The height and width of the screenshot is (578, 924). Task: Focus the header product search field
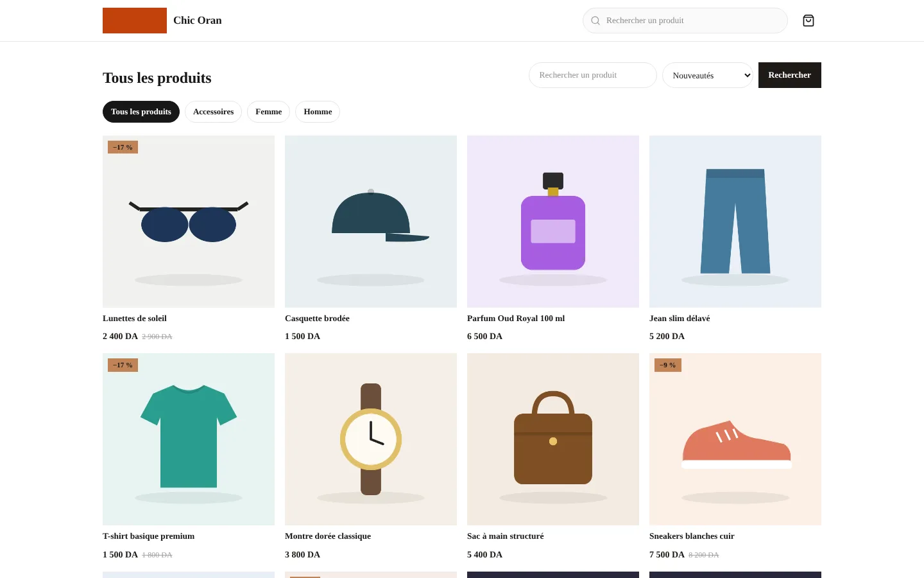click(x=685, y=21)
